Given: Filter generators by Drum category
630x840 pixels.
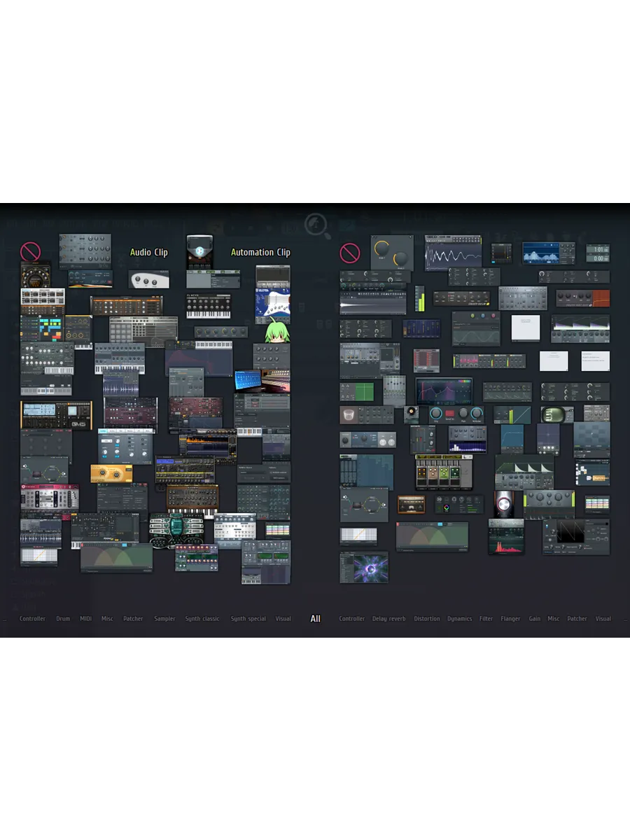Looking at the screenshot, I should point(63,619).
